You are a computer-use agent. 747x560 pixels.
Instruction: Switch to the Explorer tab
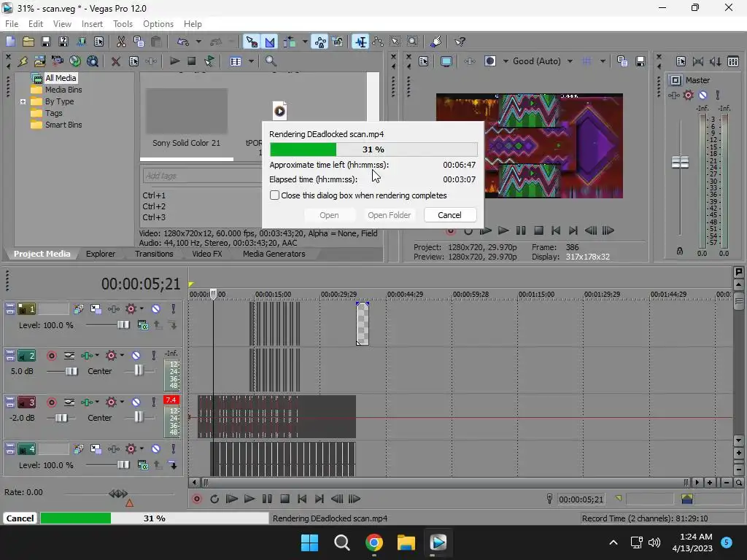pos(101,254)
